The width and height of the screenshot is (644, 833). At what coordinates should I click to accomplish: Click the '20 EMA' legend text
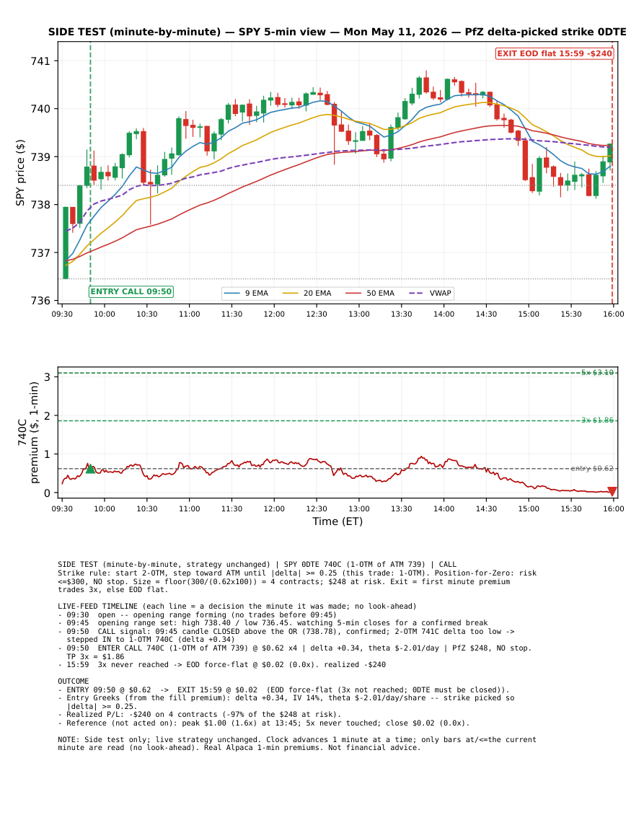point(317,294)
